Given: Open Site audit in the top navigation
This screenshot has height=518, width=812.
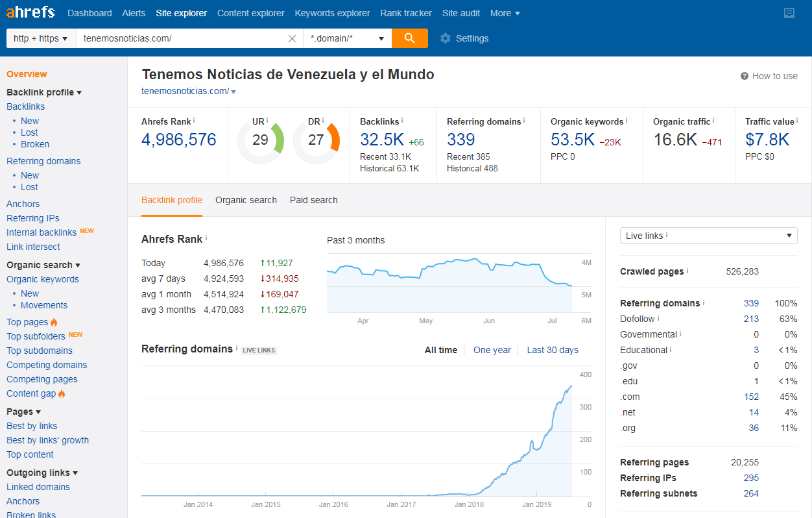Looking at the screenshot, I should [x=461, y=13].
